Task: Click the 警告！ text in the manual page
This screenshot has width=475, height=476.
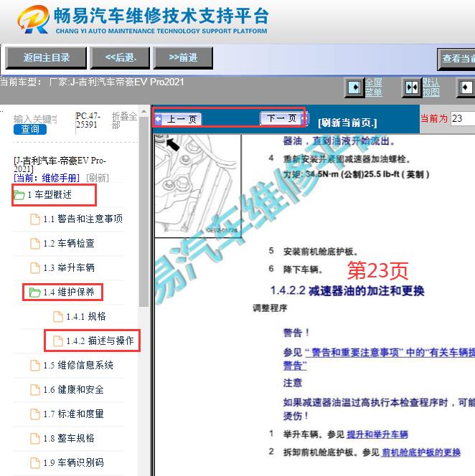Action: (296, 333)
